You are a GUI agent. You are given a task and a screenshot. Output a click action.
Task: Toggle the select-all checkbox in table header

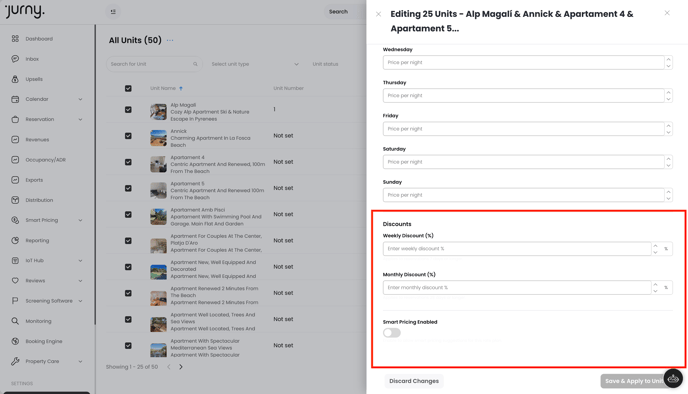[x=128, y=89]
